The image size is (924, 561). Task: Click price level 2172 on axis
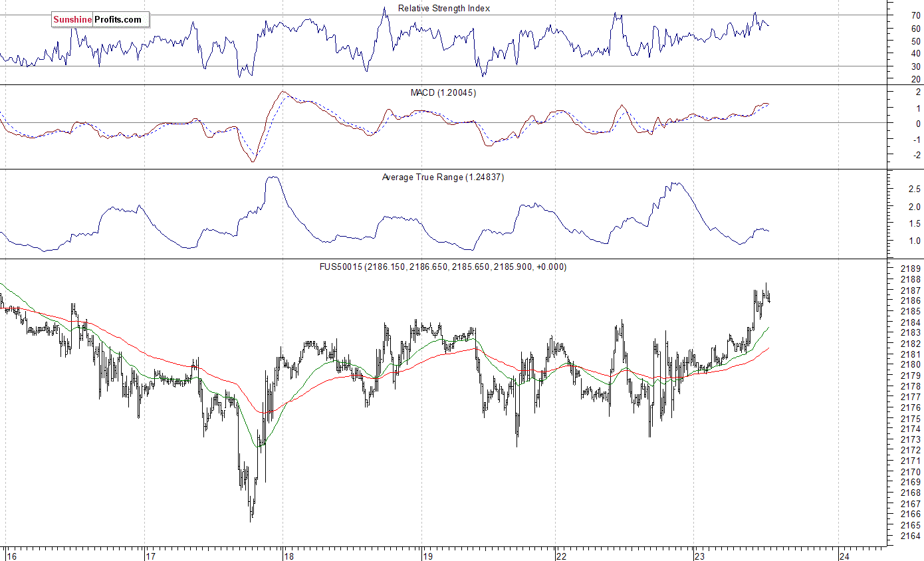910,450
